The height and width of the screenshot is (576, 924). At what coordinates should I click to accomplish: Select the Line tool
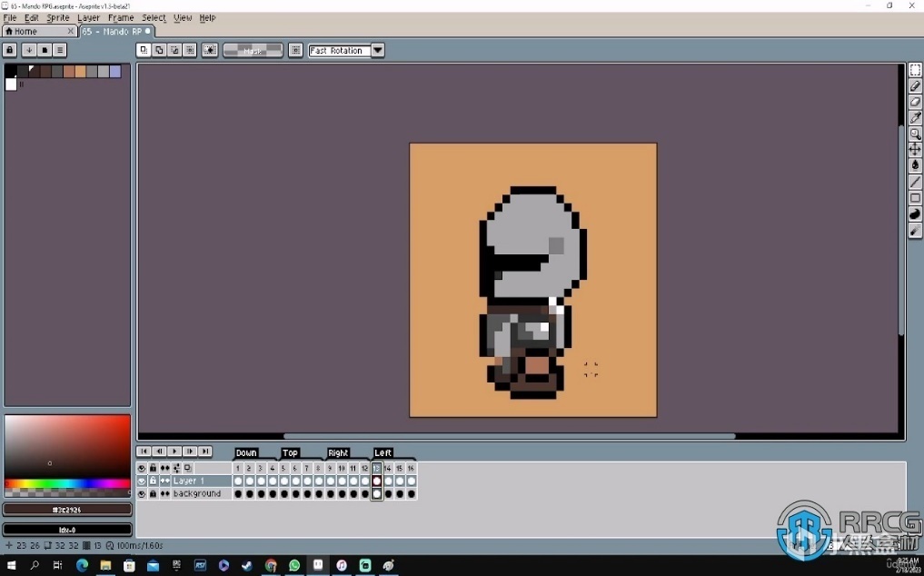click(x=915, y=182)
